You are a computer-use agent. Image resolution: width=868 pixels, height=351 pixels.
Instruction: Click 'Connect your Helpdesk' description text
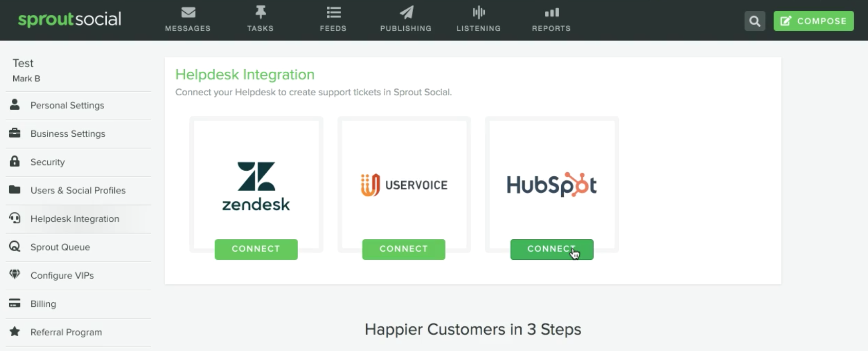313,92
